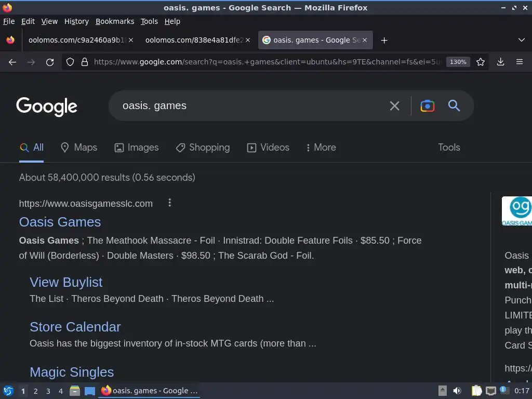
Task: Open options for oasisgamesslc.com result
Action: [170, 203]
